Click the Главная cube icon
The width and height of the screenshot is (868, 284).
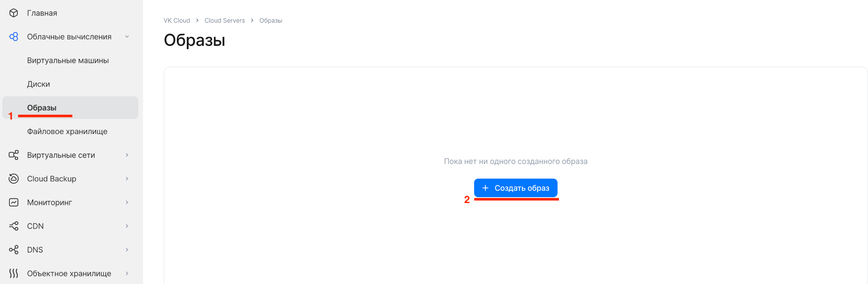13,13
